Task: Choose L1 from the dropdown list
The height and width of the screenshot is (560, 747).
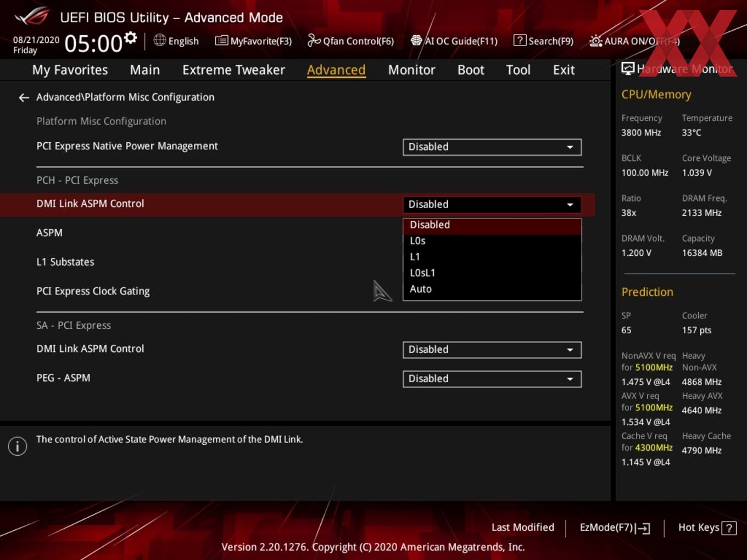Action: [x=492, y=257]
